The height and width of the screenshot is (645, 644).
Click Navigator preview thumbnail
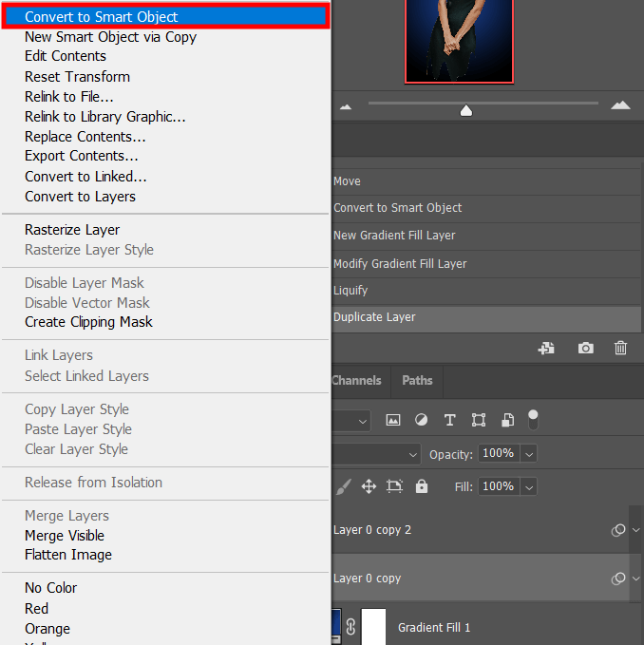[459, 41]
